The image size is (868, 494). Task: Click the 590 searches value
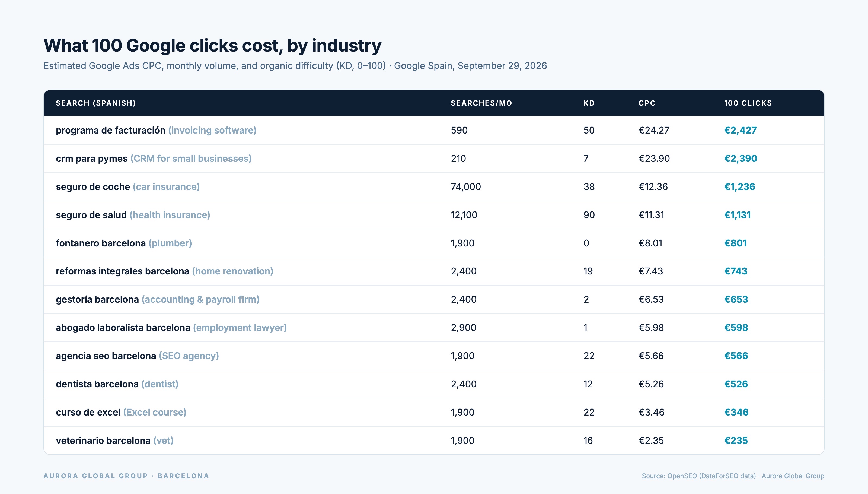click(459, 130)
